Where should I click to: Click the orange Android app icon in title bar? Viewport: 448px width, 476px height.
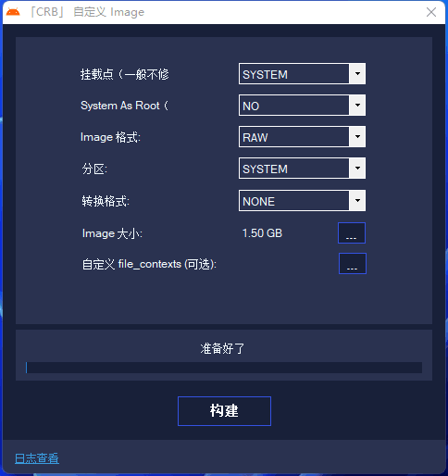[13, 12]
